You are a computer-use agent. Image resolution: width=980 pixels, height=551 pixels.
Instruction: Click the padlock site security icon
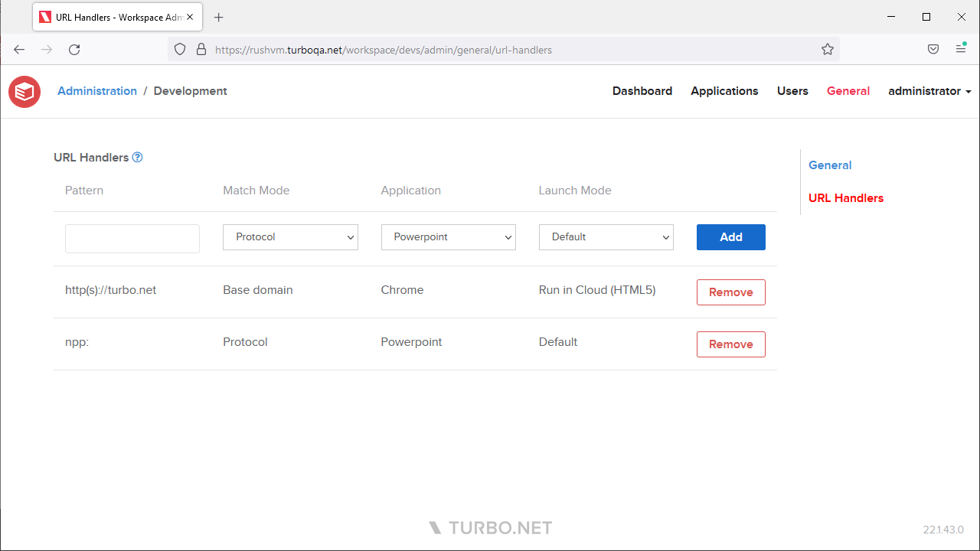click(201, 50)
